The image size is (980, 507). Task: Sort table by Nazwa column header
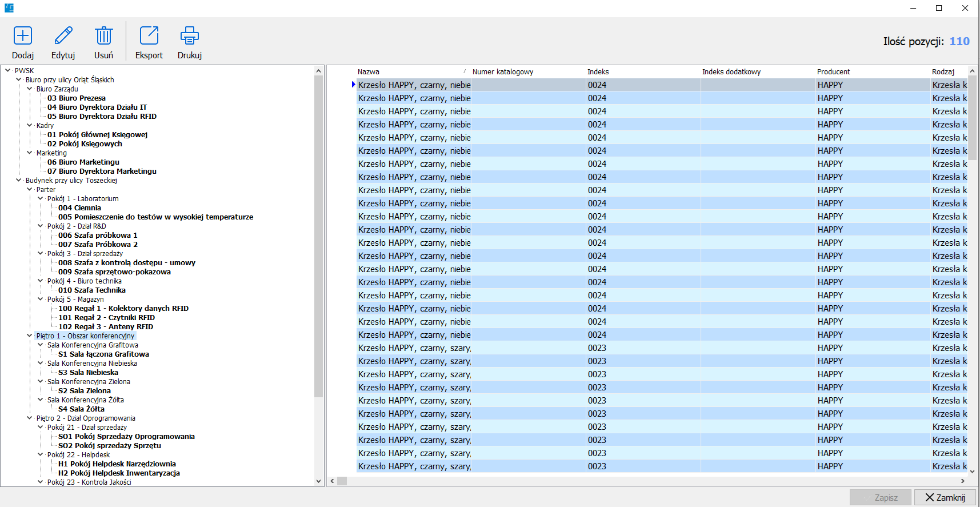(410, 71)
